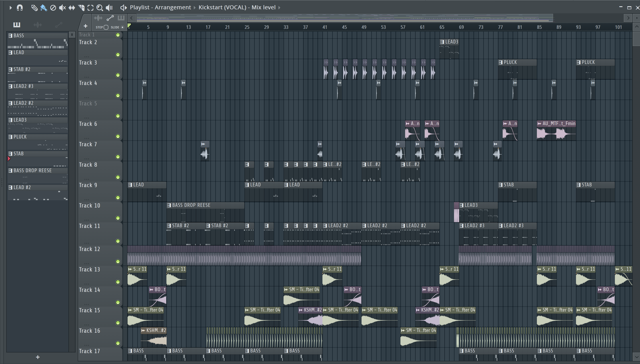Select the Track 5 header label
640x364 pixels.
[88, 103]
